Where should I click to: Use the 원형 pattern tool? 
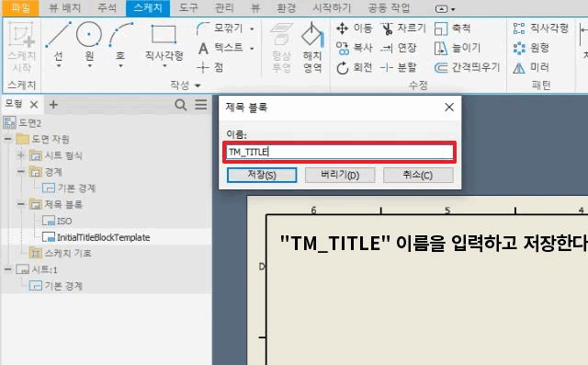pyautogui.click(x=531, y=48)
